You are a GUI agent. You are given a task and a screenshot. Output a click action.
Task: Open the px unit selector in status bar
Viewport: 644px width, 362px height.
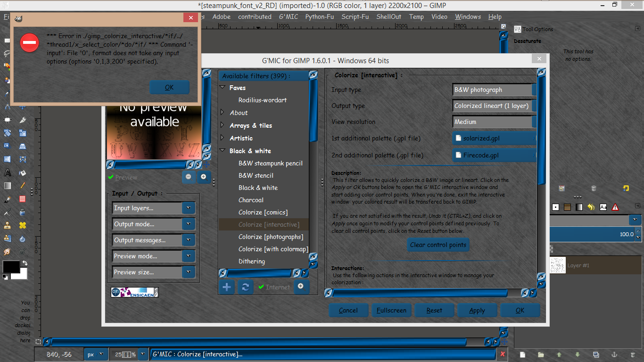[96, 354]
